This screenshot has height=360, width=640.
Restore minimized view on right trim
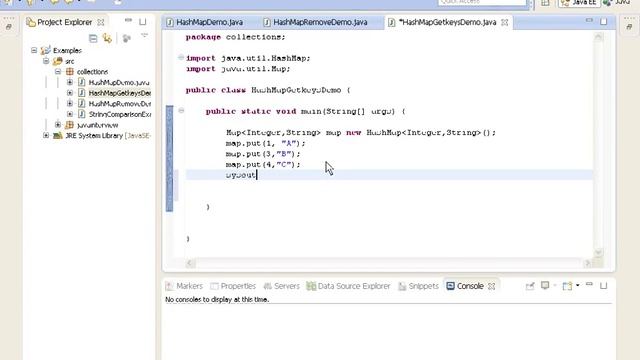(629, 27)
